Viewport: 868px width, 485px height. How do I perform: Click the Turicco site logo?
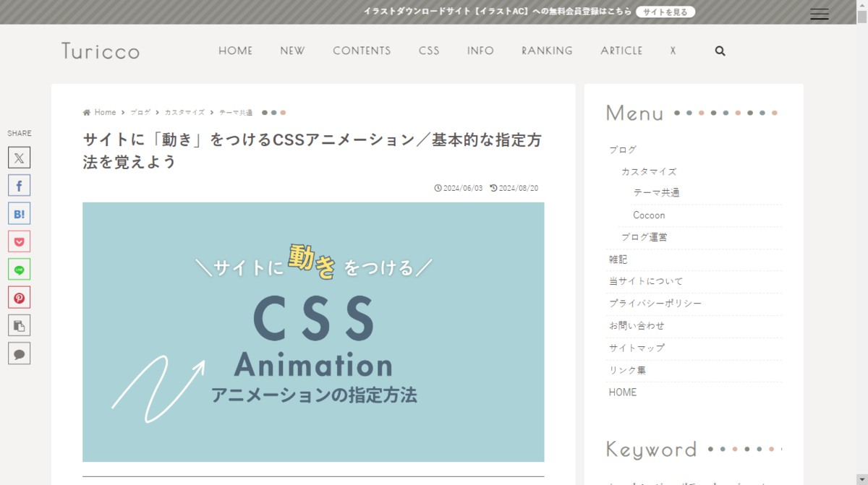click(x=101, y=51)
